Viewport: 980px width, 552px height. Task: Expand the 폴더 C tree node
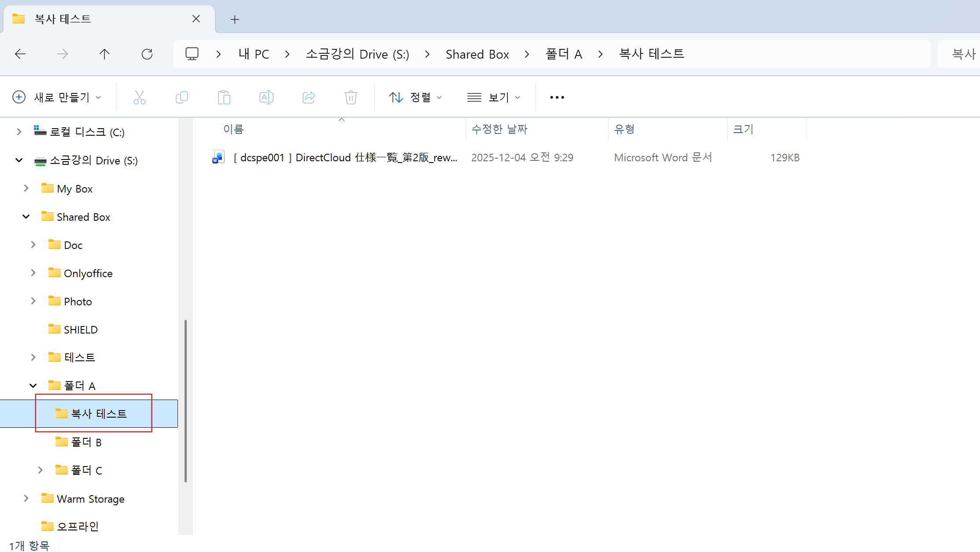40,470
